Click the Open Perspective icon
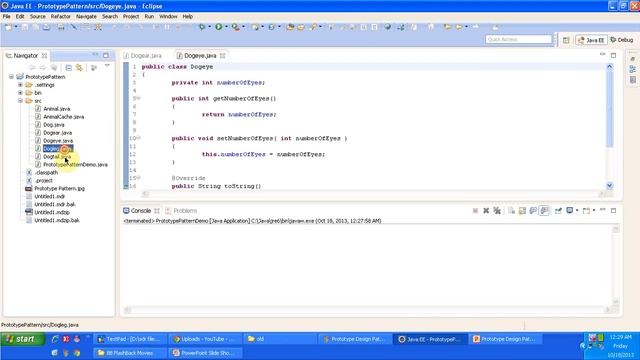640x360 pixels. (566, 40)
